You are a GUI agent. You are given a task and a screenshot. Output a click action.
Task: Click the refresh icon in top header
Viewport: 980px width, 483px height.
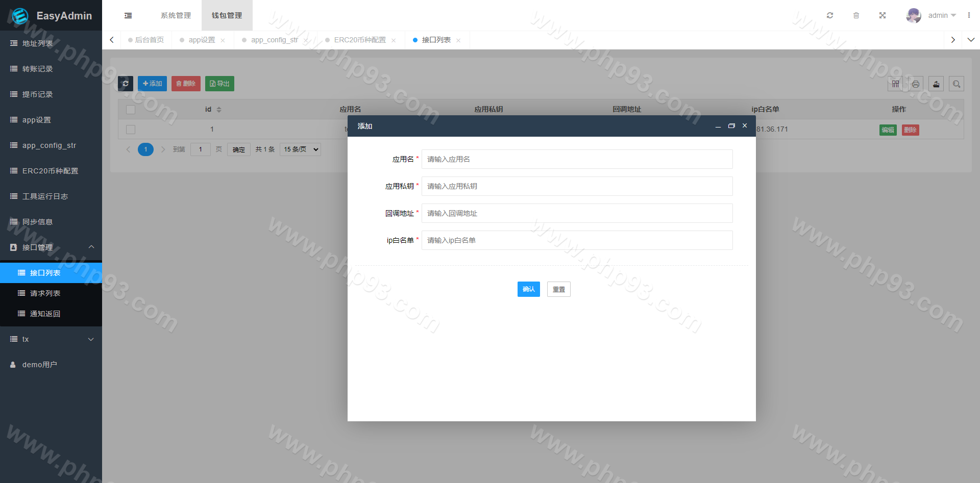tap(830, 15)
